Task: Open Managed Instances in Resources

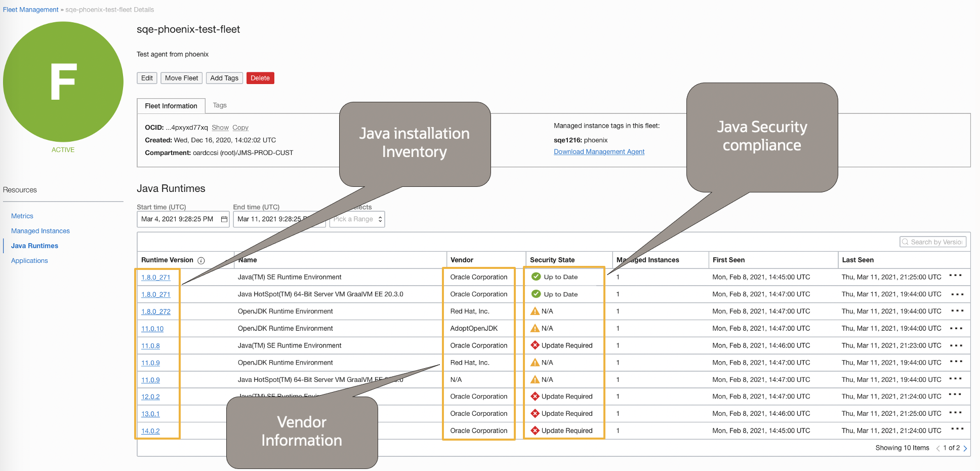Action: tap(40, 231)
